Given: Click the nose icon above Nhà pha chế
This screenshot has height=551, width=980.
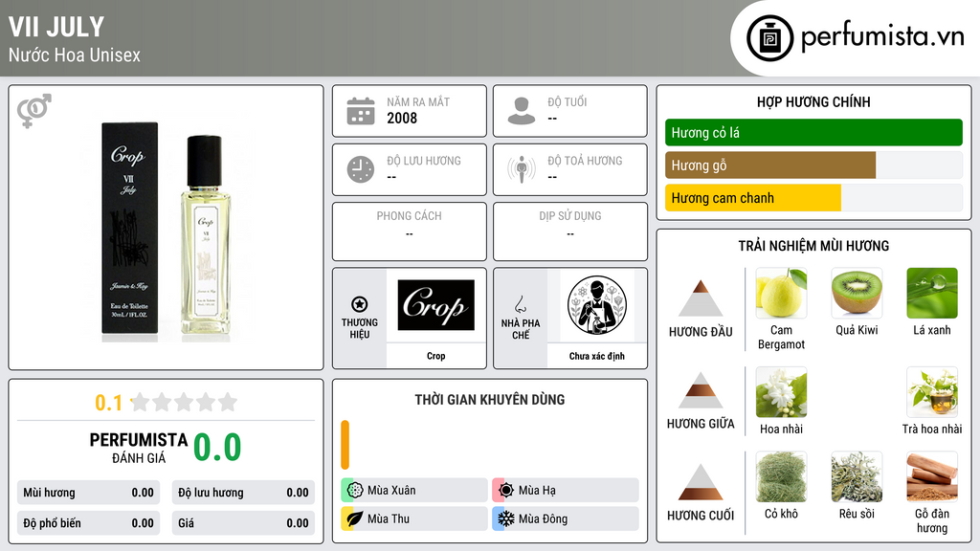Looking at the screenshot, I should (520, 304).
